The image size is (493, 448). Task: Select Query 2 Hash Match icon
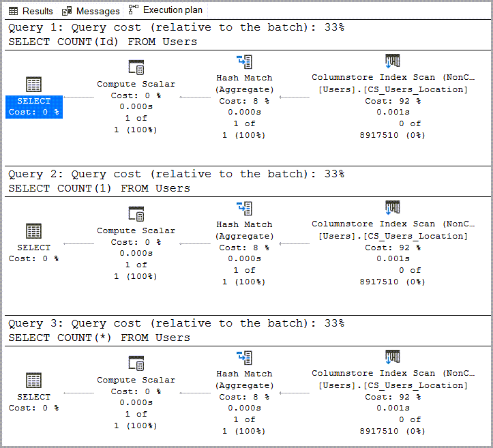coord(245,209)
